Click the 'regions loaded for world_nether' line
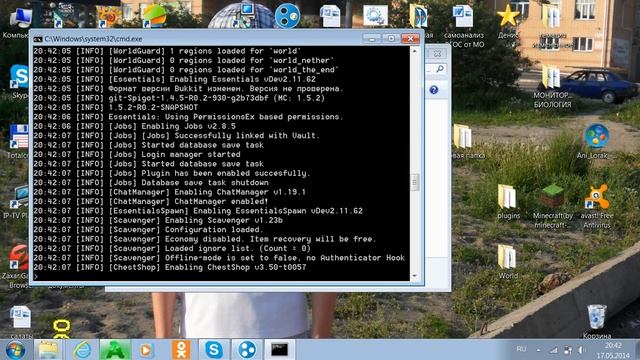The height and width of the screenshot is (360, 640). click(x=184, y=61)
